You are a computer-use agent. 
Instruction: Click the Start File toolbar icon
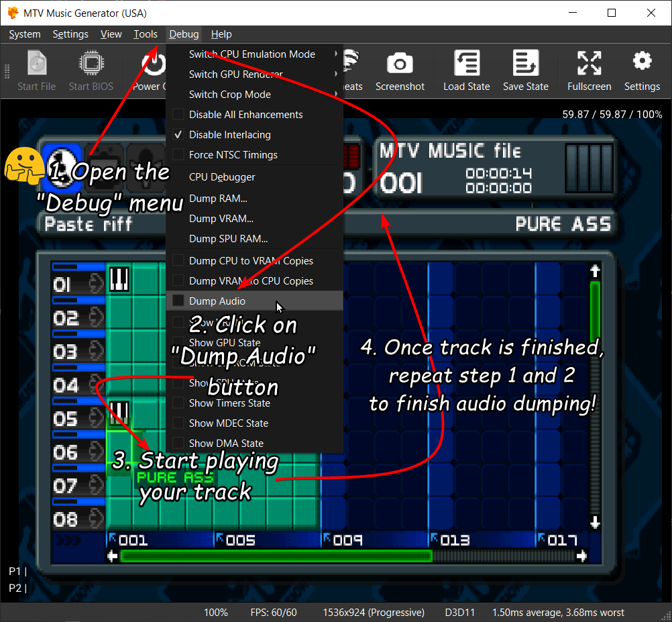pos(36,64)
